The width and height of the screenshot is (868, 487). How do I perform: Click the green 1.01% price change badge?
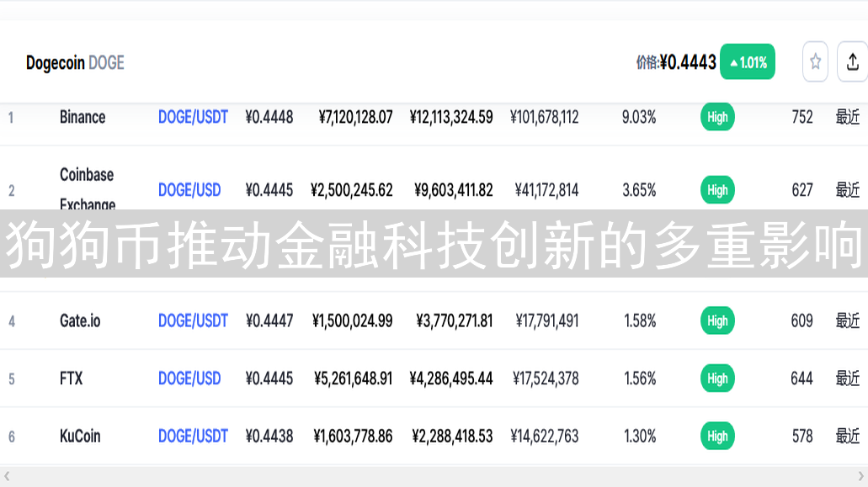coord(748,62)
